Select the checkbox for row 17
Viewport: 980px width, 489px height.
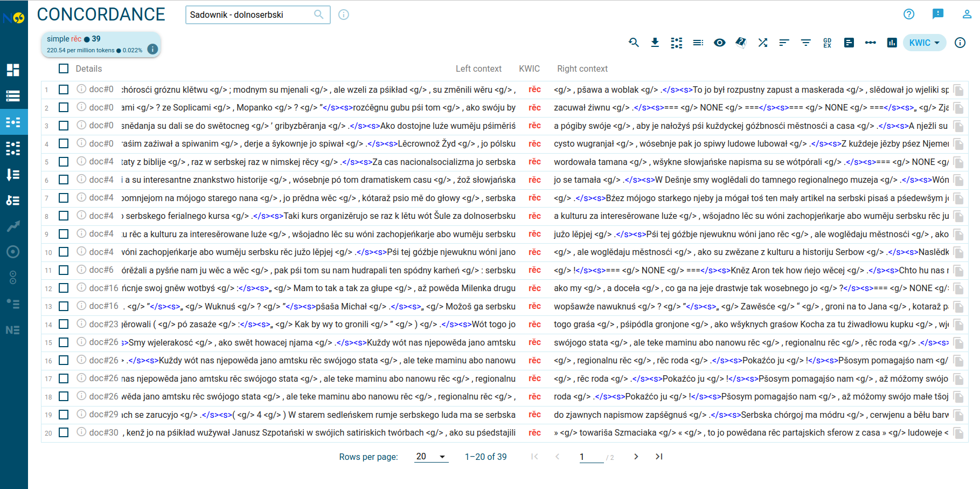[64, 378]
